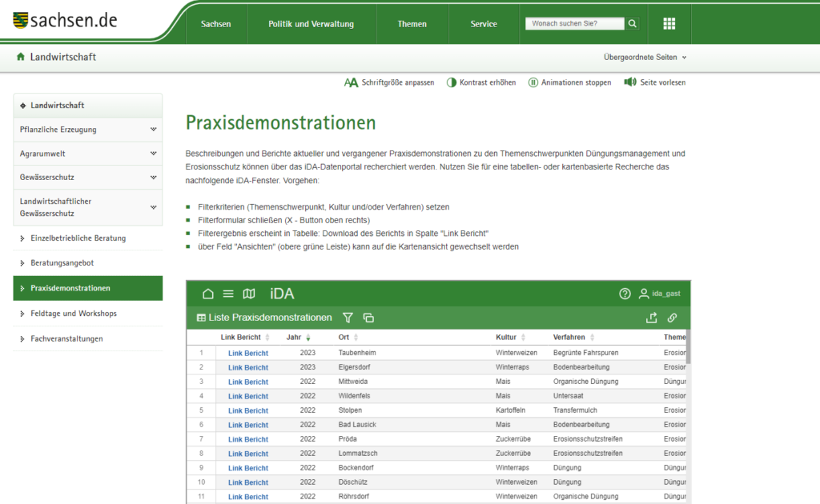Click the iDA home icon
Viewport: 820px width, 504px height.
(207, 294)
